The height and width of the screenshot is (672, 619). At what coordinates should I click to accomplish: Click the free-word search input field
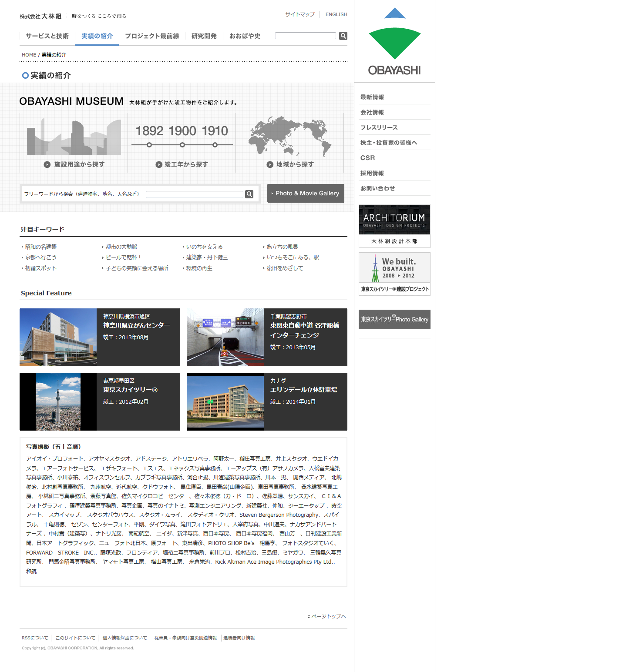click(x=195, y=194)
